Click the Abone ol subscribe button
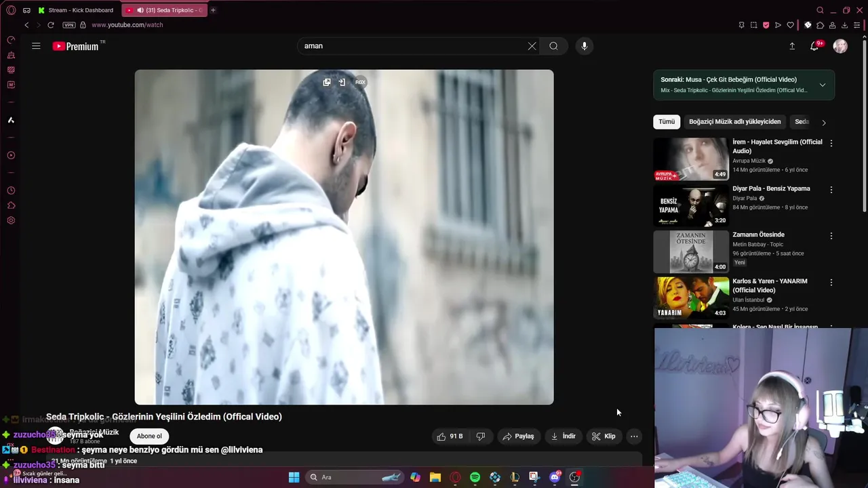The width and height of the screenshot is (868, 488). coord(149,436)
